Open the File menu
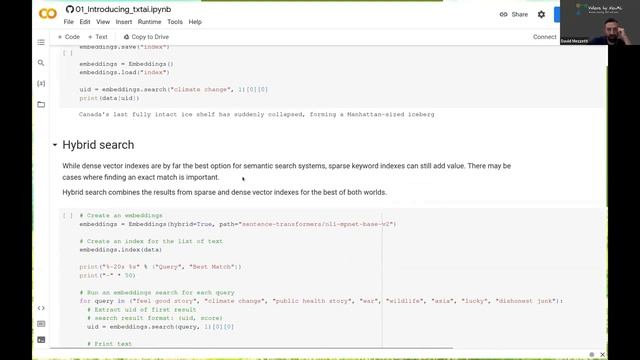 pos(69,22)
